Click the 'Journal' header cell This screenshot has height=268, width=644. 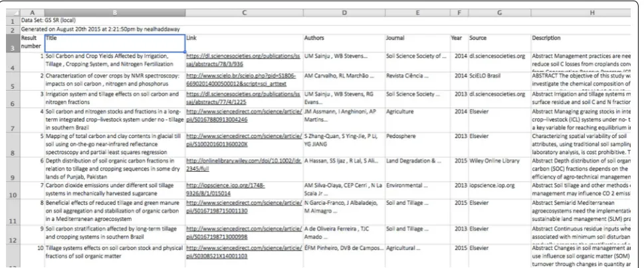(x=417, y=43)
